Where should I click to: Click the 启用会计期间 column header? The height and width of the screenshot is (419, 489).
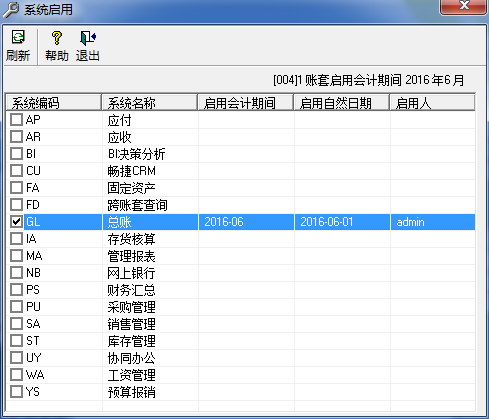coord(246,103)
